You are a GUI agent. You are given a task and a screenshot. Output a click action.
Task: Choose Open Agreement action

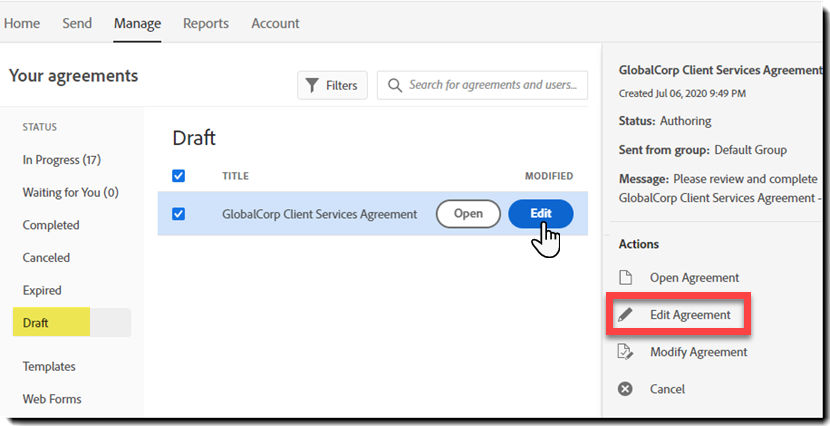click(694, 278)
